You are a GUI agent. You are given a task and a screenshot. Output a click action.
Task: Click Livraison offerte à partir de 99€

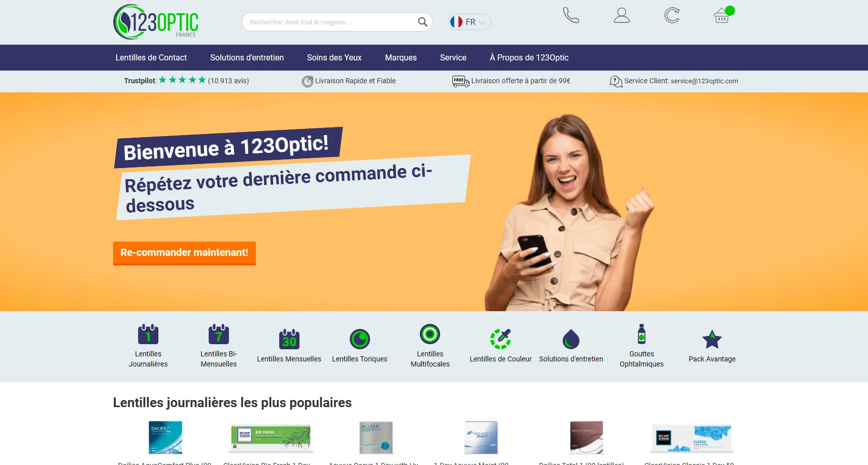pos(521,81)
